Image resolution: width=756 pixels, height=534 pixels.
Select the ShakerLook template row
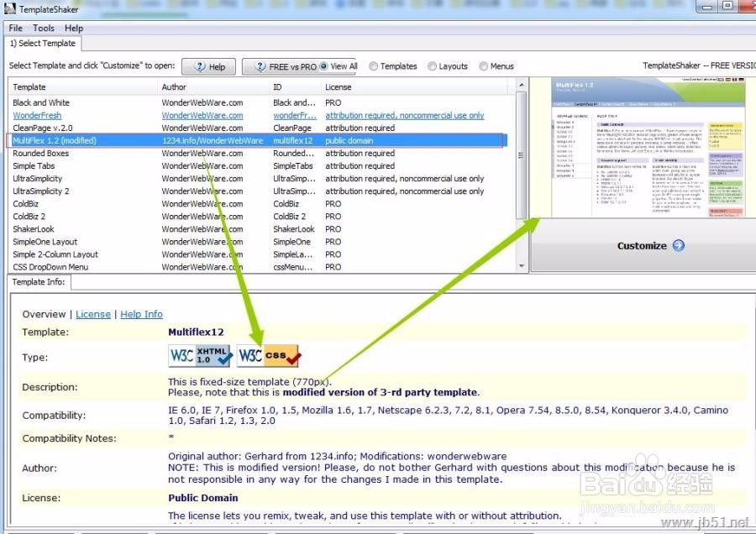pyautogui.click(x=258, y=229)
